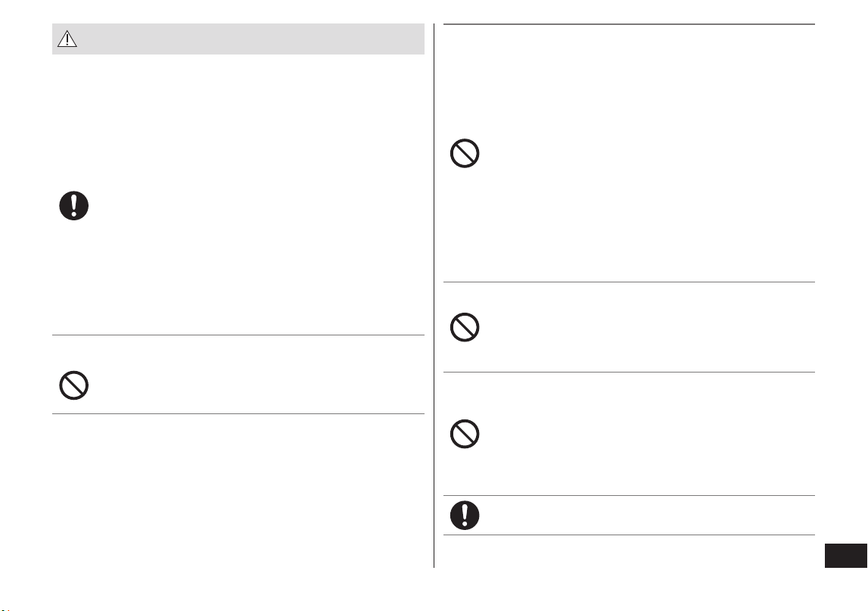Click the rule directly above right exclamation icon
The width and height of the screenshot is (868, 611).
click(629, 495)
